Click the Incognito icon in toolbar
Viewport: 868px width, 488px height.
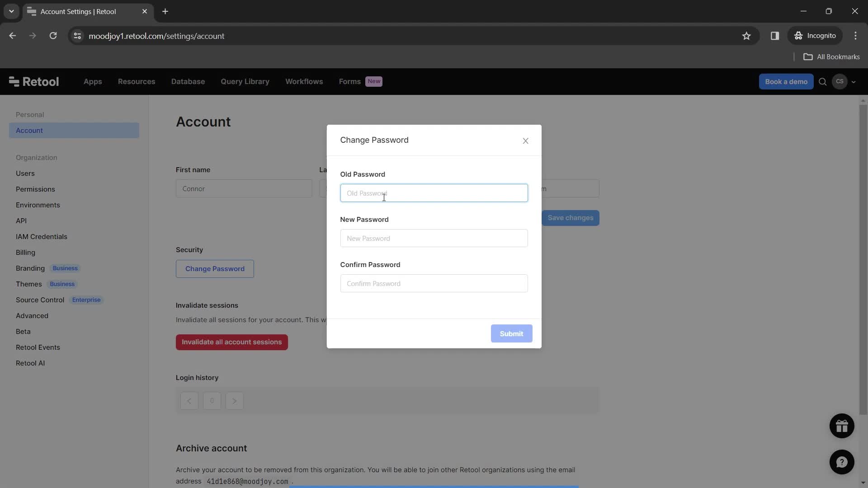tap(799, 35)
